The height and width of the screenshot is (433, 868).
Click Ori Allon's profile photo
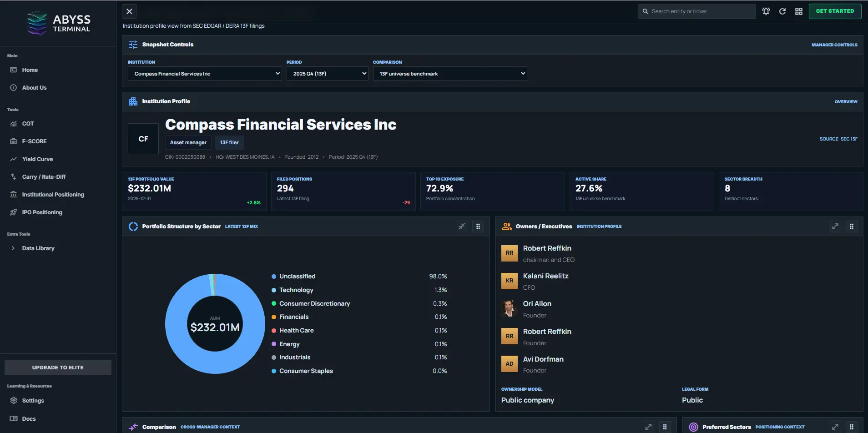[x=510, y=309]
